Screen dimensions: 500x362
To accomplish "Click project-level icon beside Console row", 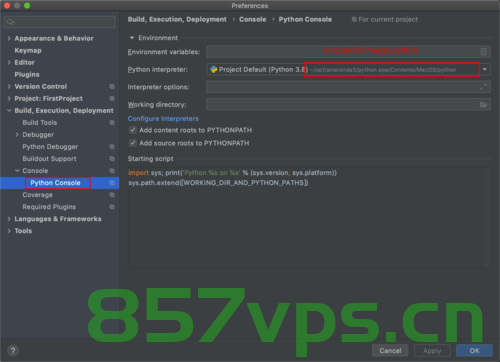I will point(112,171).
